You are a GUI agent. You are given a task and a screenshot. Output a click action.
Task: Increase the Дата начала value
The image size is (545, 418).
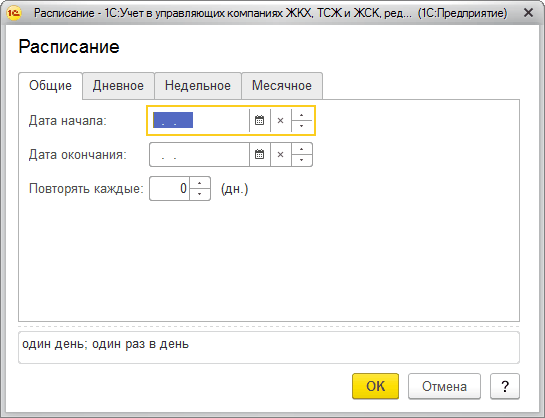pos(302,115)
